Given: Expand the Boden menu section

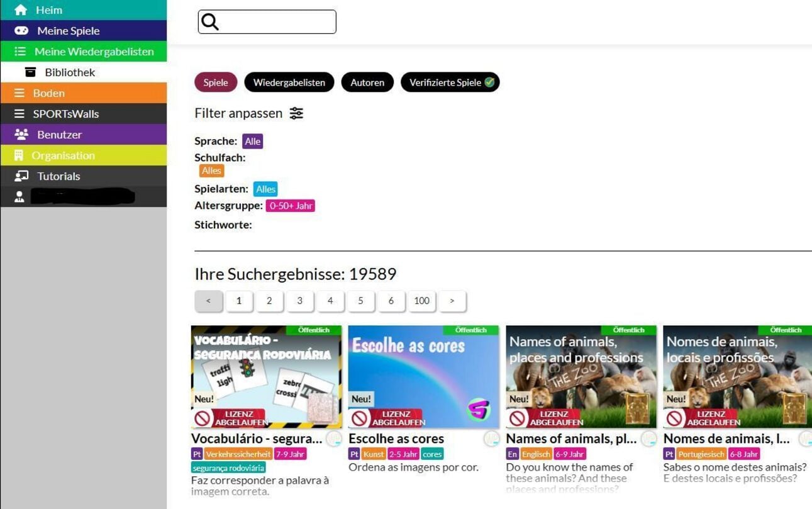Looking at the screenshot, I should pos(84,93).
